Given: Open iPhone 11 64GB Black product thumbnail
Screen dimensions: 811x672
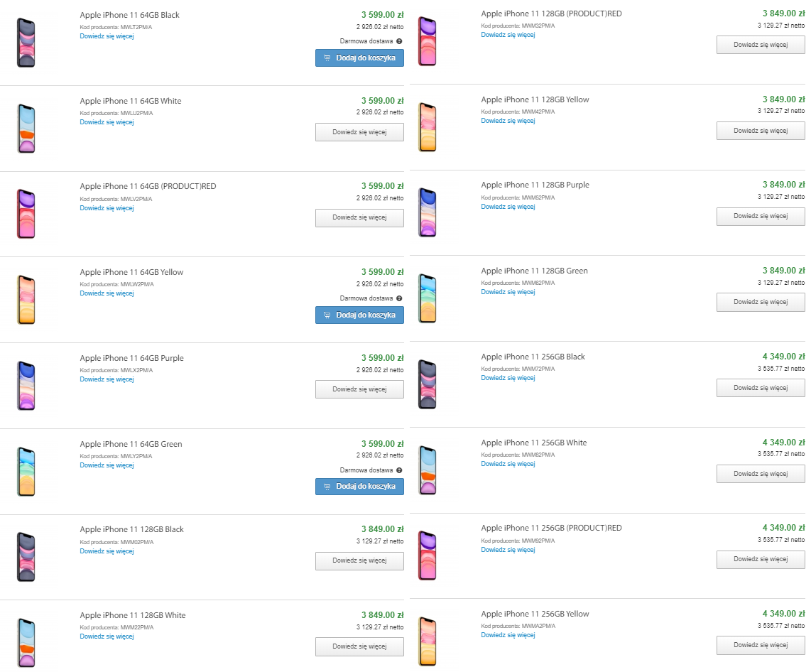Looking at the screenshot, I should (26, 43).
